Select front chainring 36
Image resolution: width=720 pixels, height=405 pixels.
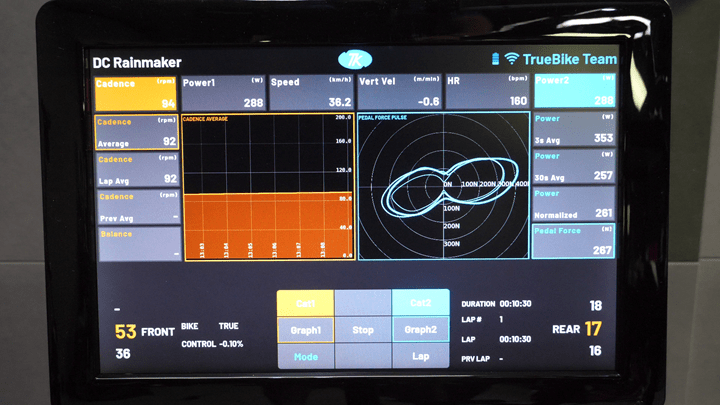pos(123,354)
